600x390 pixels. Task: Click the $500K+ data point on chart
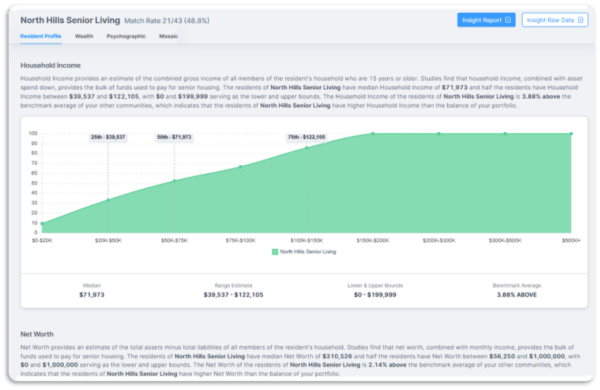point(571,134)
